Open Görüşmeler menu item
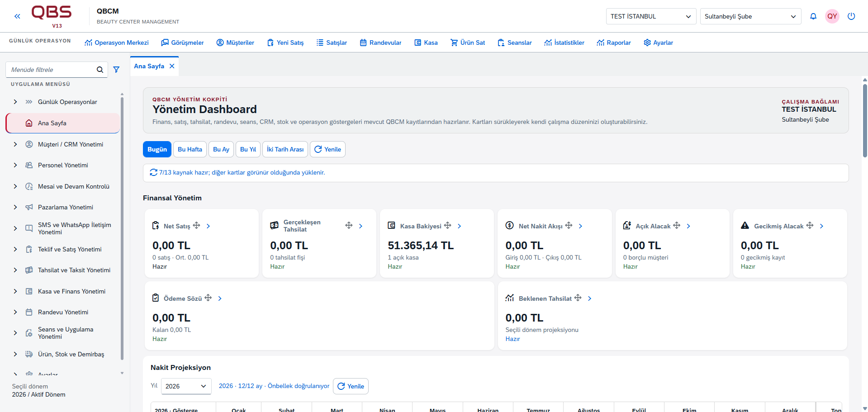Screen dimensions: 868x412 182,43
